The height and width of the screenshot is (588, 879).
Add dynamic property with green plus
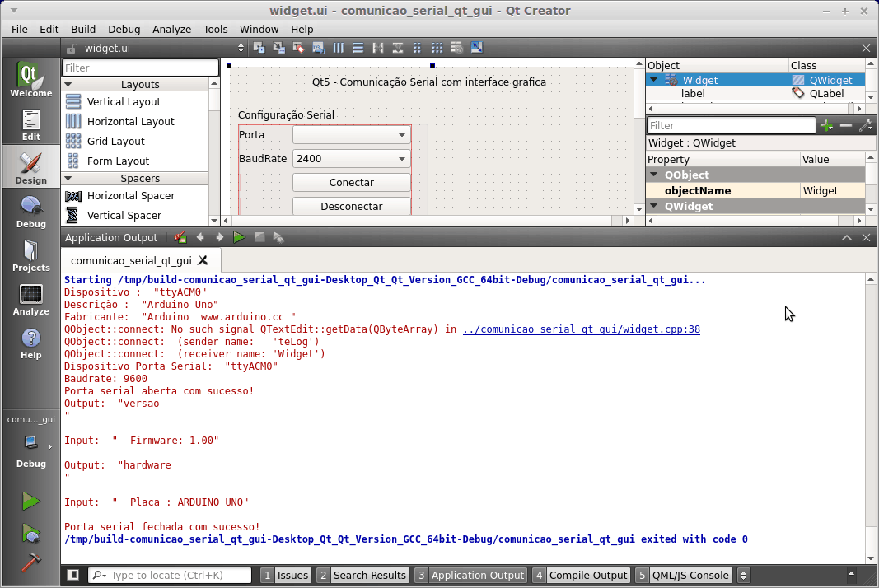(826, 125)
